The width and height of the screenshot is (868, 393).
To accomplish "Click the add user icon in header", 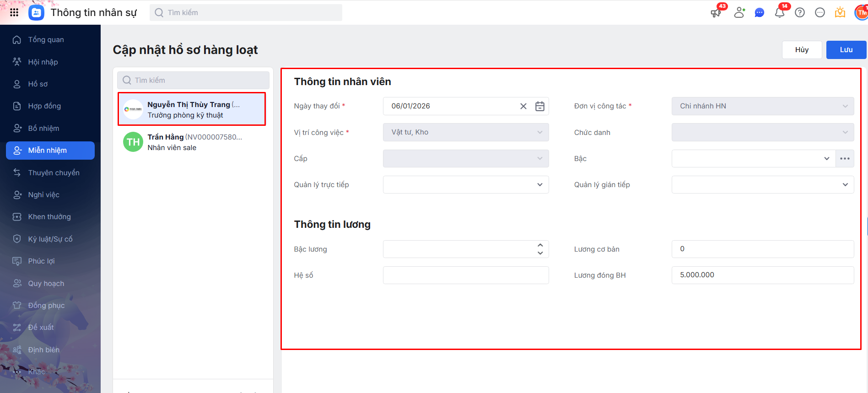I will 739,12.
